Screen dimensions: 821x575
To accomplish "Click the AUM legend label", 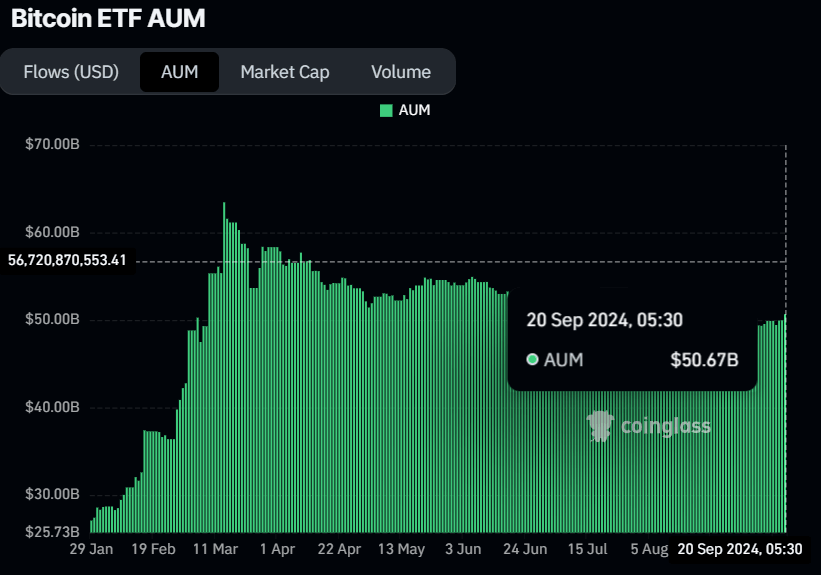I will coord(414,111).
